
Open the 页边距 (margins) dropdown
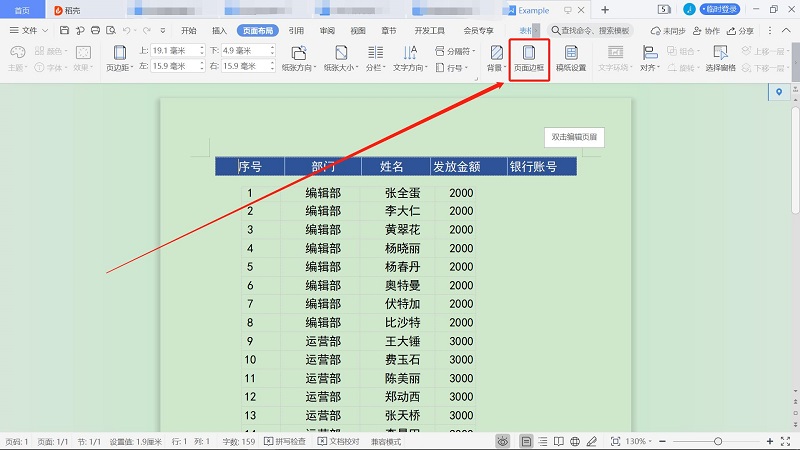(x=119, y=59)
